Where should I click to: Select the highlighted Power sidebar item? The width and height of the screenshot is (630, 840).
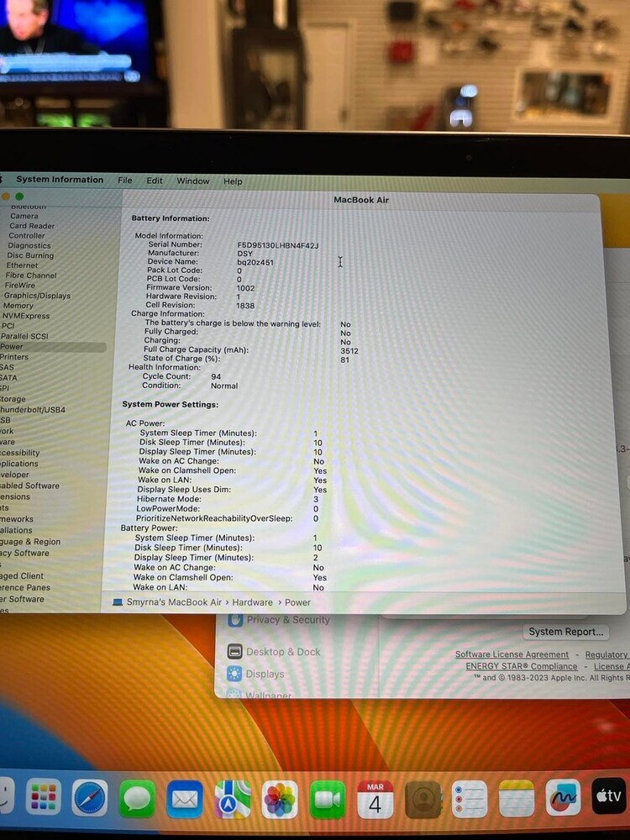click(x=53, y=347)
